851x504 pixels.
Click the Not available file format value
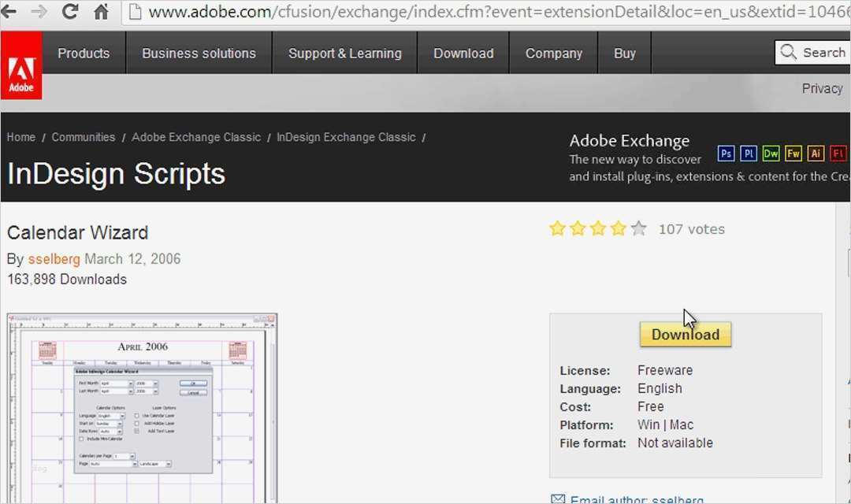click(x=675, y=443)
